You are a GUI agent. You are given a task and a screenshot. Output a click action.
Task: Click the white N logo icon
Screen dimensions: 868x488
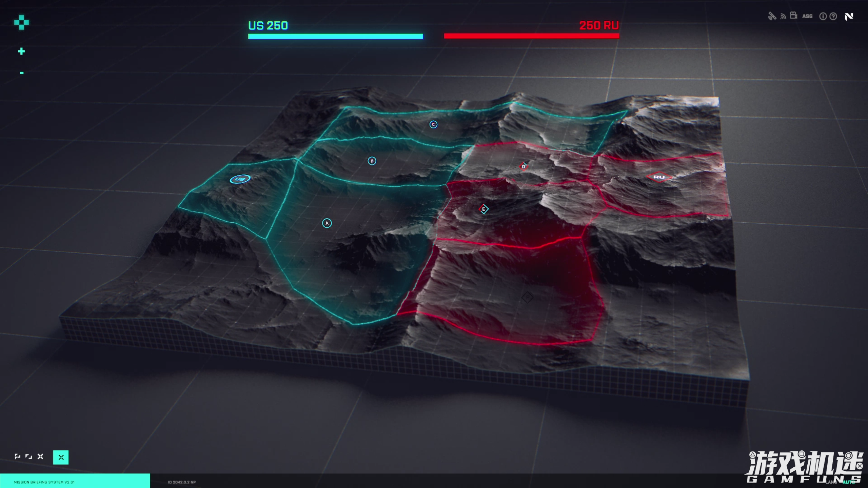[x=849, y=16]
